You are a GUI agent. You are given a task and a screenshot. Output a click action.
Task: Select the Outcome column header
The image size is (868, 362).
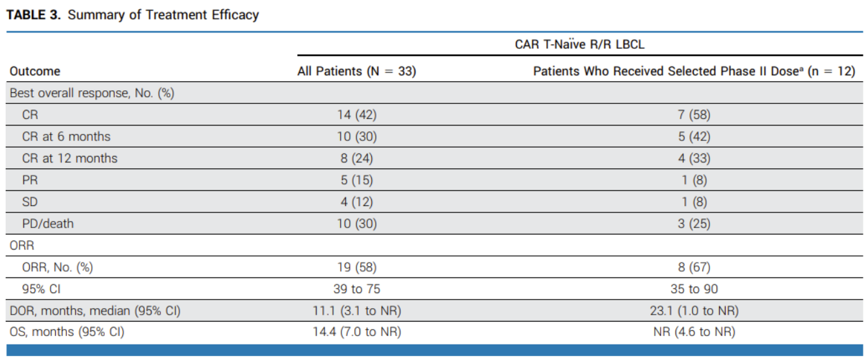(35, 71)
